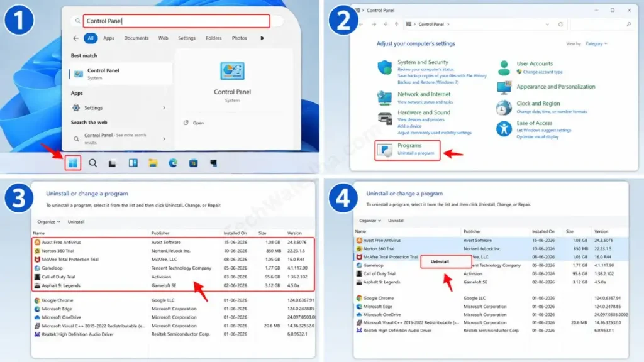Click Uninstall toolbar button in panel 3
This screenshot has height=362, width=644.
point(76,222)
